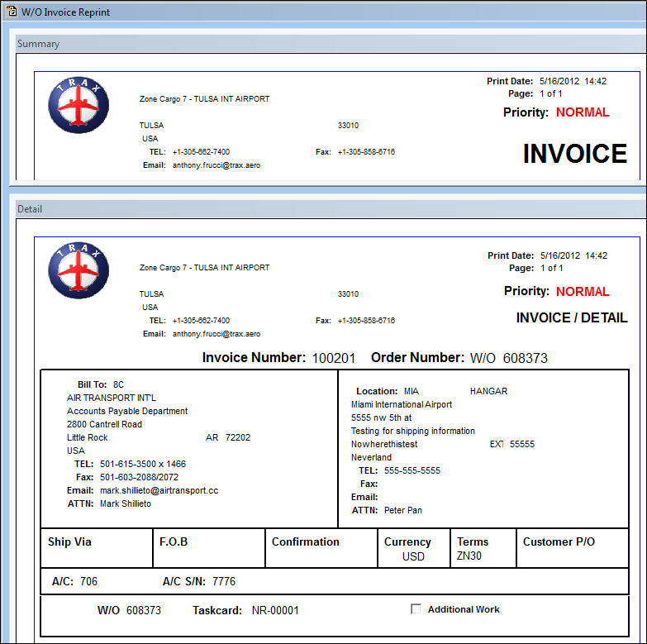
Task: Click A/C value 706
Action: pyautogui.click(x=88, y=581)
